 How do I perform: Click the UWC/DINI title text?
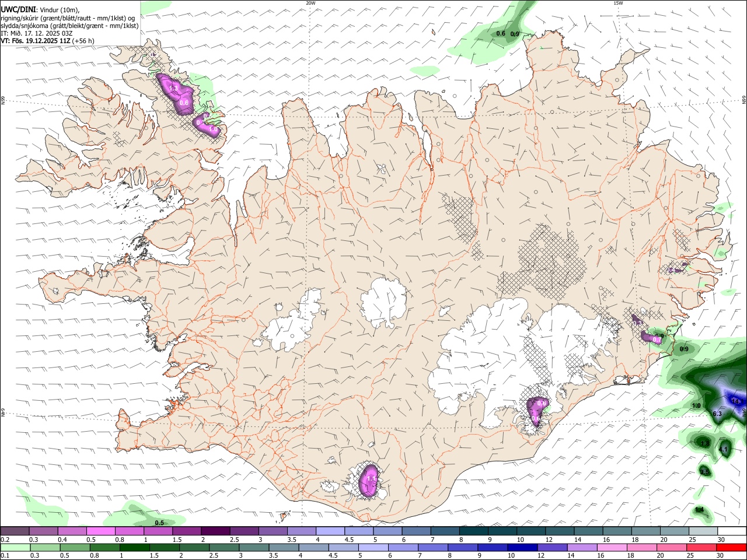click(18, 9)
